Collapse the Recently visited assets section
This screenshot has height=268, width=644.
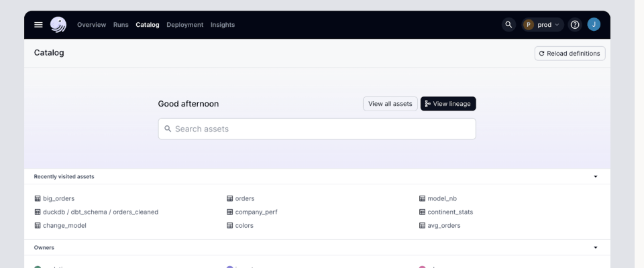[596, 177]
